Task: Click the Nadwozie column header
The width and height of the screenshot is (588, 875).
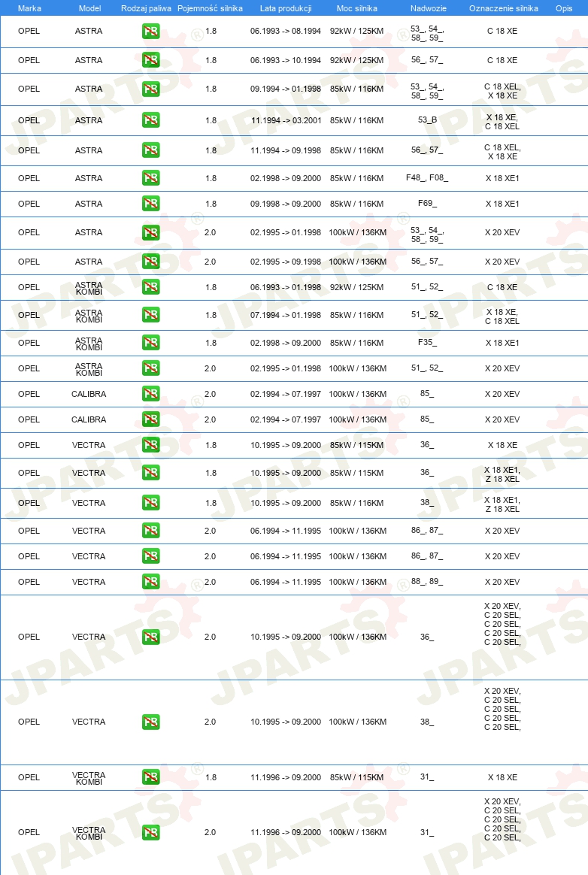Action: 429,8
